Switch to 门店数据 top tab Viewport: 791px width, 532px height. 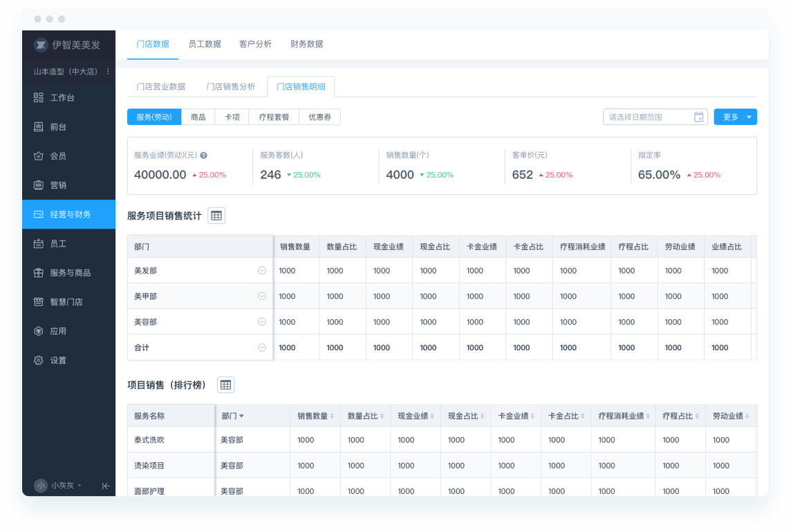point(153,44)
